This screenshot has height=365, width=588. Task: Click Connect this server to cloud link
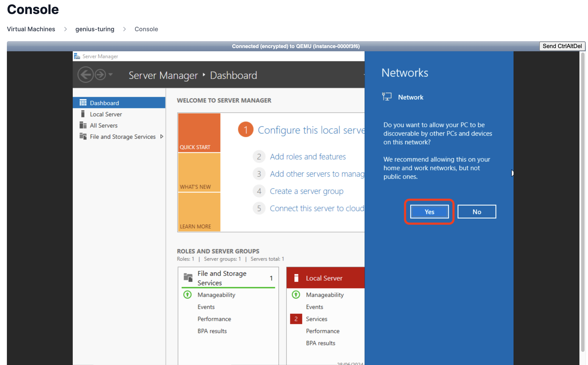[317, 208]
